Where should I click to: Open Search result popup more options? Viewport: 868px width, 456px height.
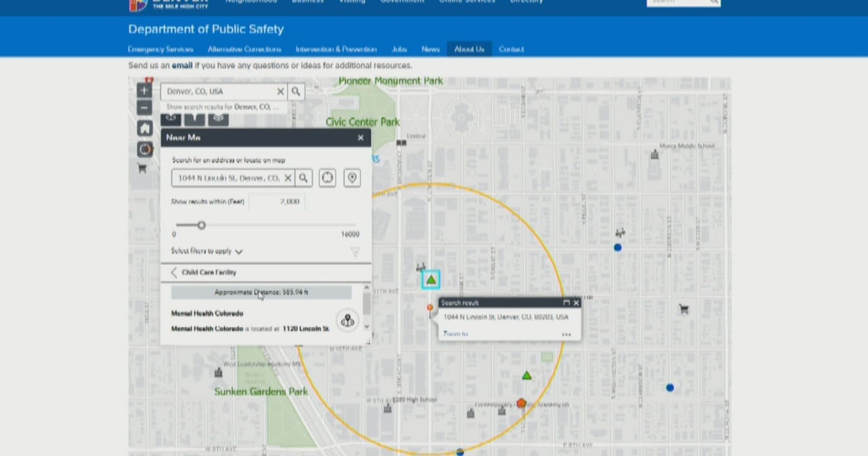click(566, 334)
